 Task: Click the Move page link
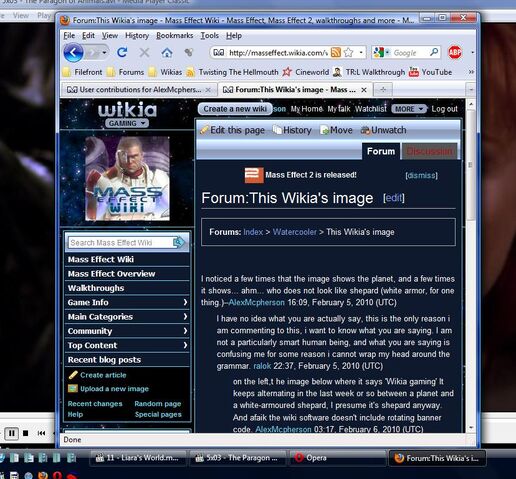[336, 130]
